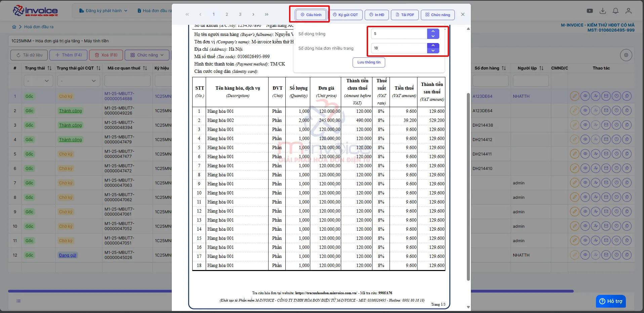Edit invoice in row 1

click(575, 96)
